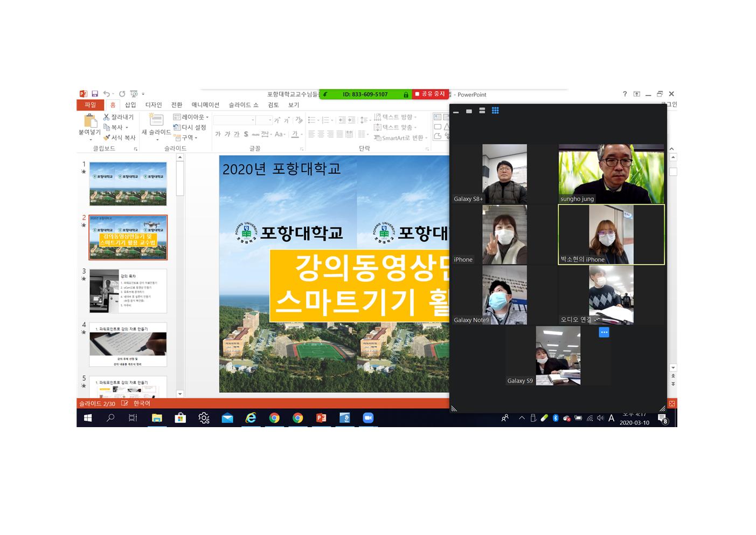The width and height of the screenshot is (756, 535).
Task: Open 텍스트 방향 (Text Direction) dropdown
Action: click(x=396, y=117)
